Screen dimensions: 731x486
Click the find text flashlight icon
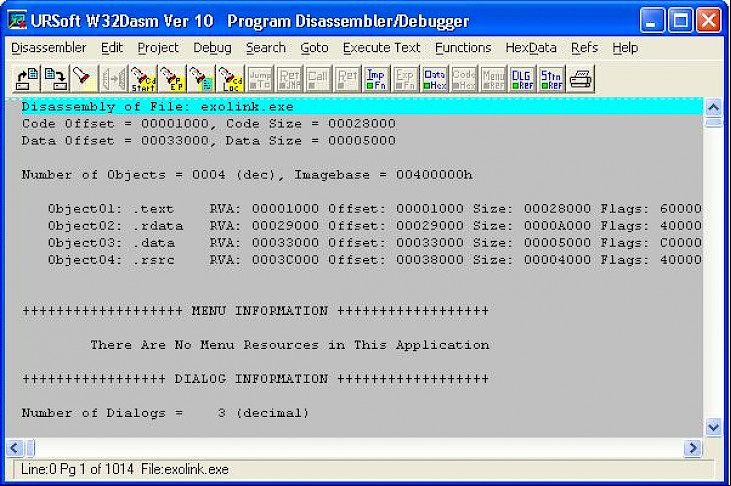coord(83,78)
